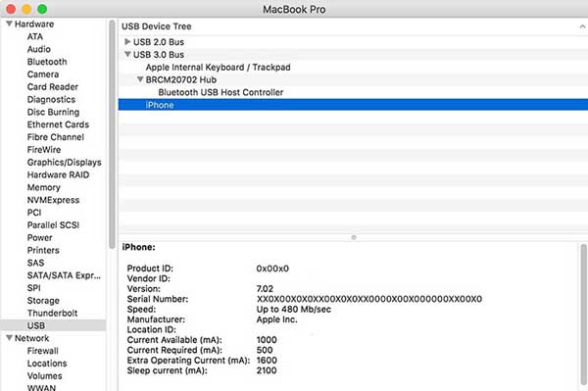This screenshot has height=391, width=588.
Task: Select Firewall under Network
Action: [x=43, y=351]
